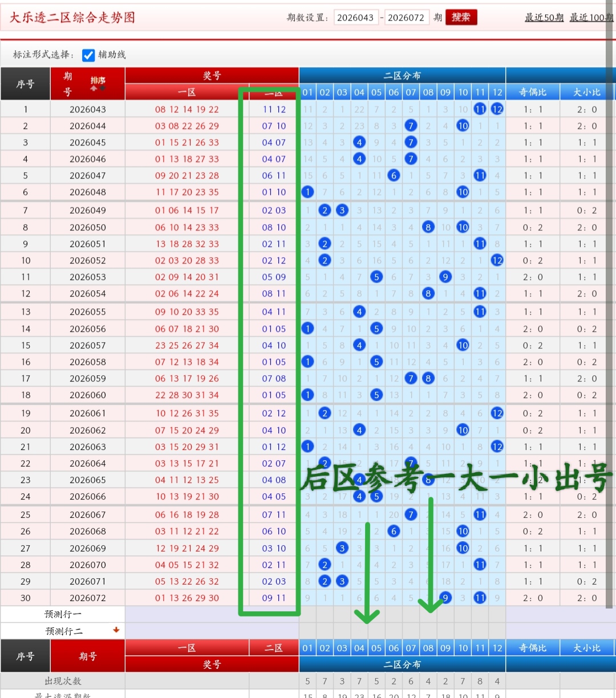Select the period number 2026066
The width and height of the screenshot is (616, 698).
[88, 496]
